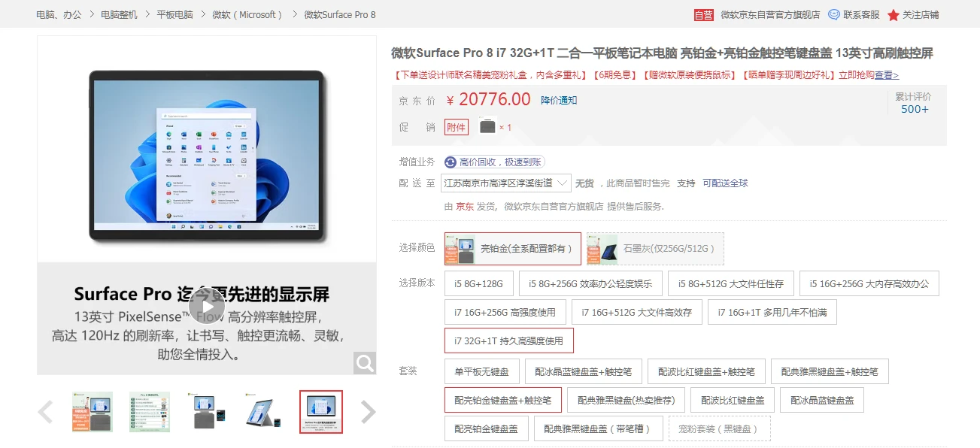Click the 高价回收 recycle icon
980x448 pixels.
[451, 162]
